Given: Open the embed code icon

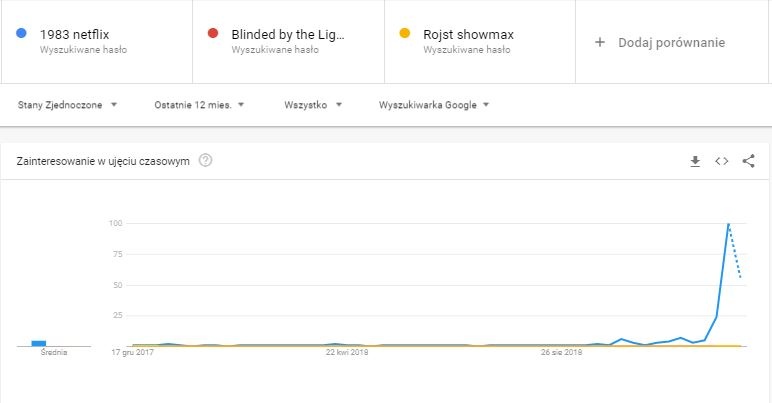Looking at the screenshot, I should point(721,161).
